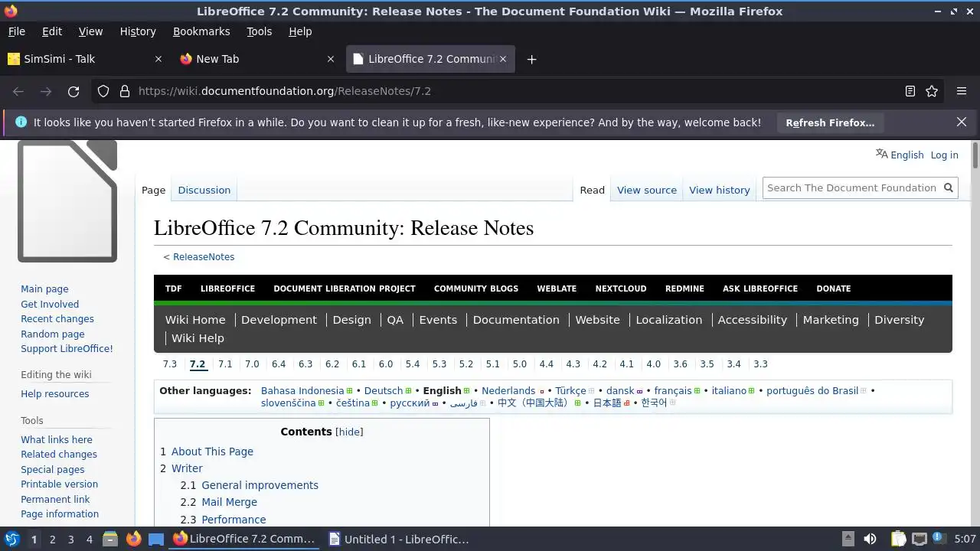Open the File menu

[x=16, y=31]
